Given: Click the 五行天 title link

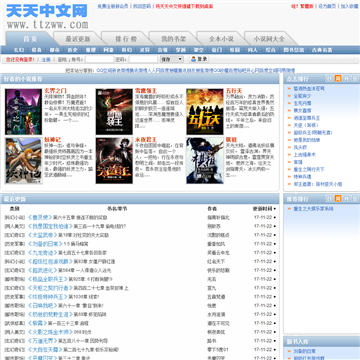Looking at the screenshot, I should 234,91.
